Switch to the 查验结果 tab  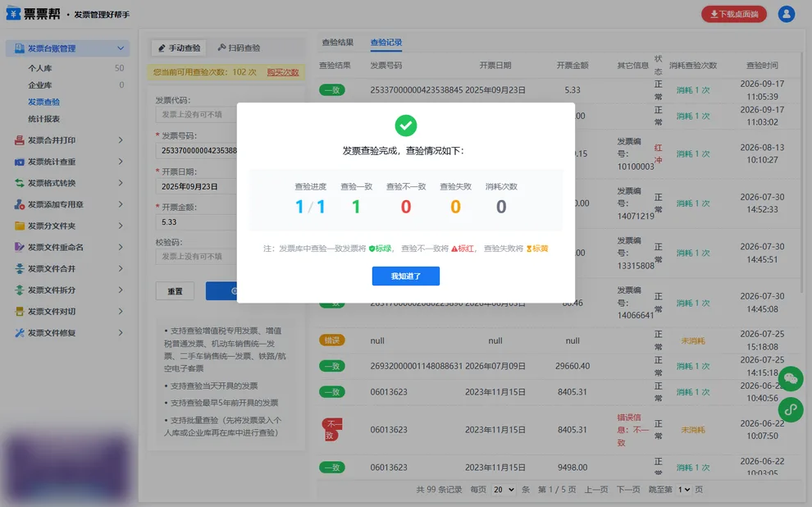coord(338,43)
